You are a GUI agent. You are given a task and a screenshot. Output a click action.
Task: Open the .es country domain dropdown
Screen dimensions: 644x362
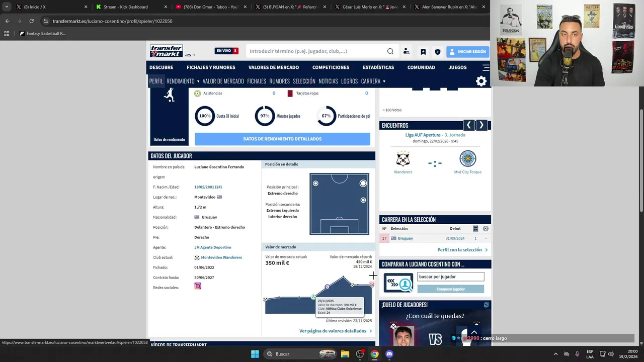click(x=190, y=55)
